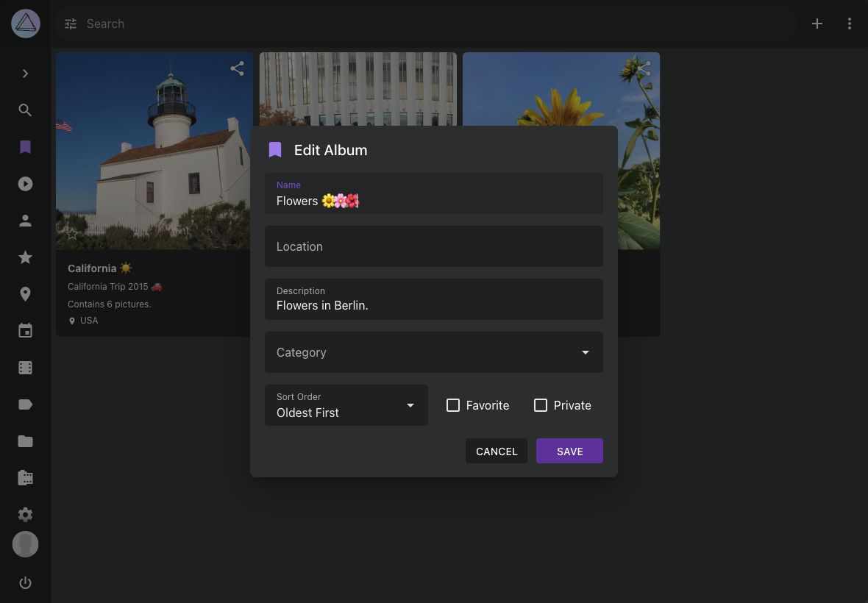868x603 pixels.
Task: Save the album edits
Action: 569,451
